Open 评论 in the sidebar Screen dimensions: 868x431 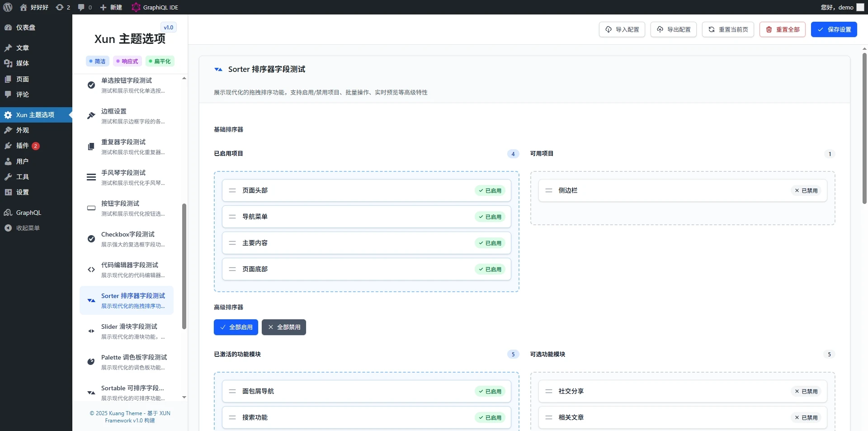point(36,95)
